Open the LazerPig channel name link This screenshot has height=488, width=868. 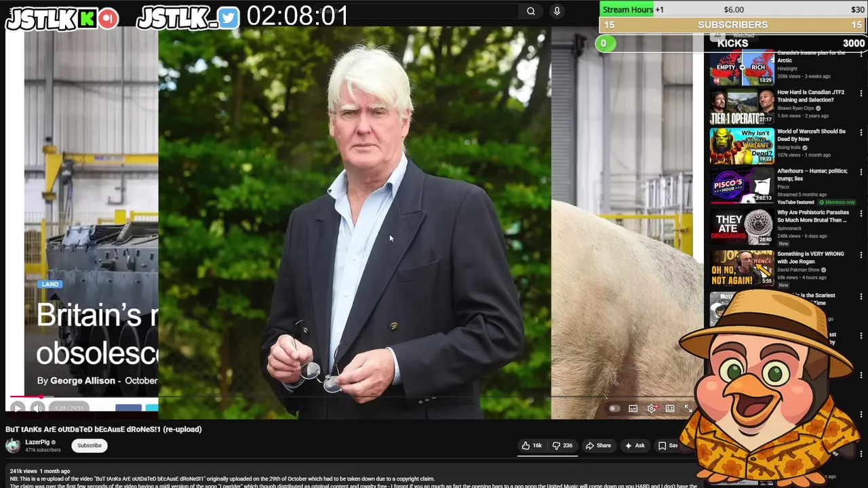pos(37,442)
